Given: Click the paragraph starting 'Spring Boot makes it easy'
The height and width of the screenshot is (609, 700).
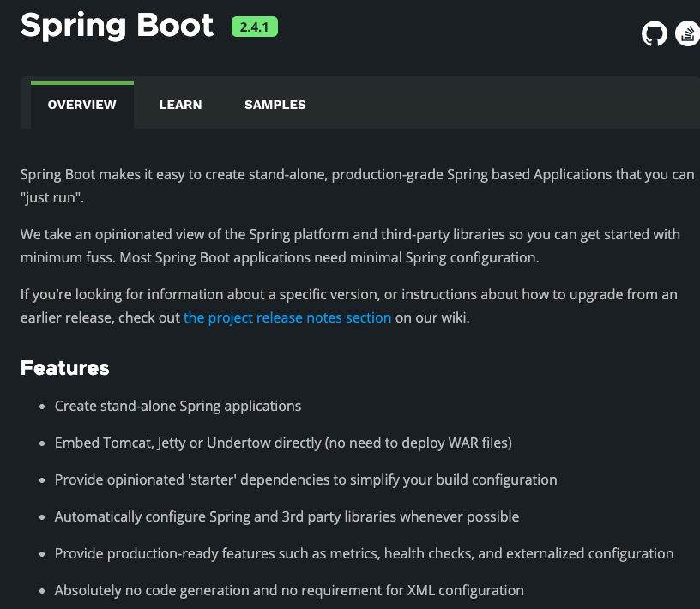Looking at the screenshot, I should pyautogui.click(x=357, y=186).
